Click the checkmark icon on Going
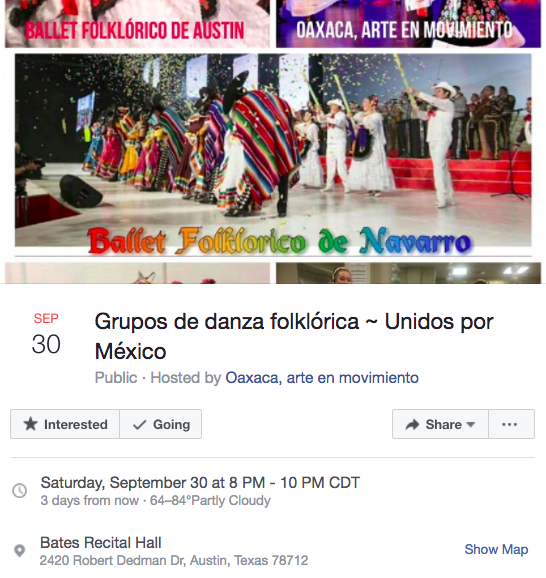Image resolution: width=546 pixels, height=578 pixels. pyautogui.click(x=140, y=425)
